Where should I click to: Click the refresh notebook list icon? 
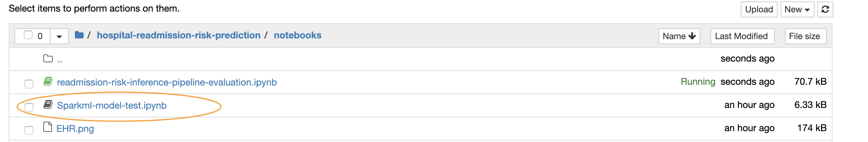[825, 9]
